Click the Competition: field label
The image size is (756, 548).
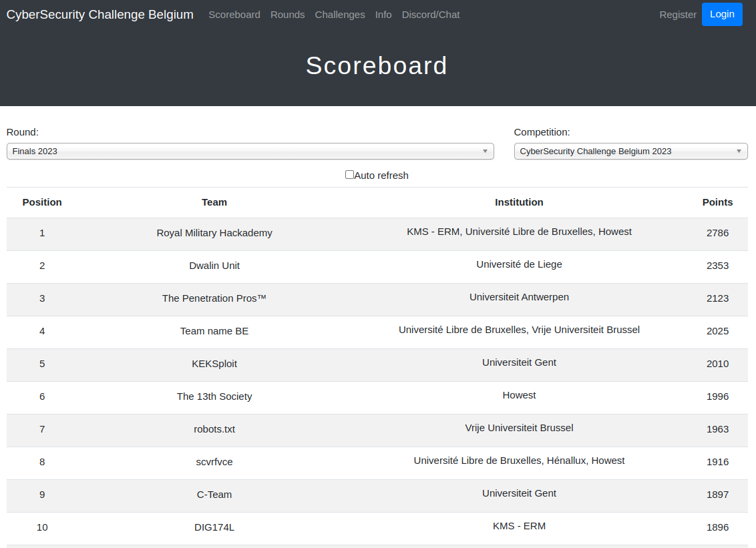[x=542, y=132]
